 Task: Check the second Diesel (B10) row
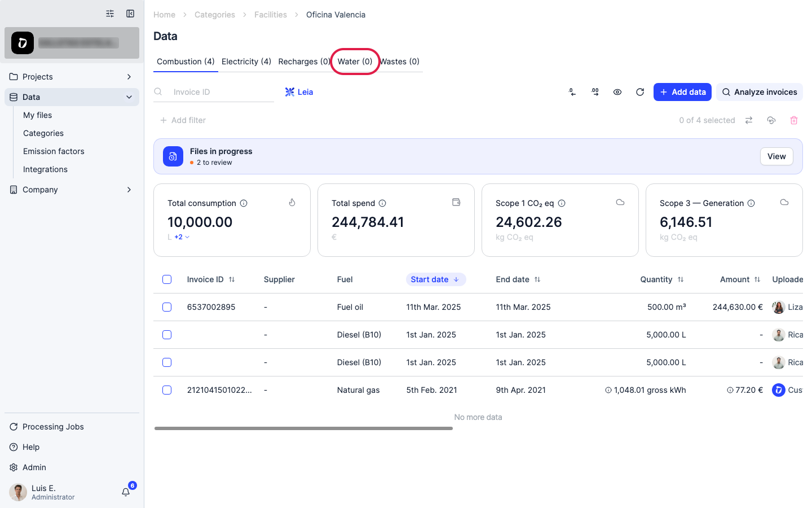167,362
